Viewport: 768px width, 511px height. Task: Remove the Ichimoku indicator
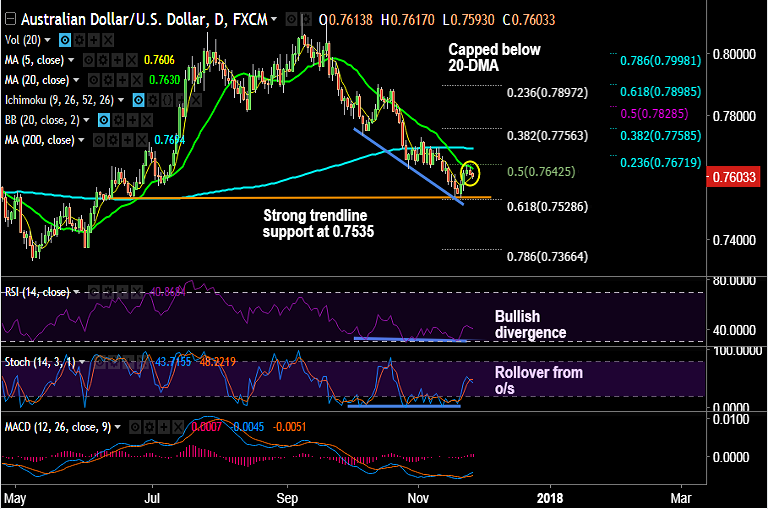[195, 100]
